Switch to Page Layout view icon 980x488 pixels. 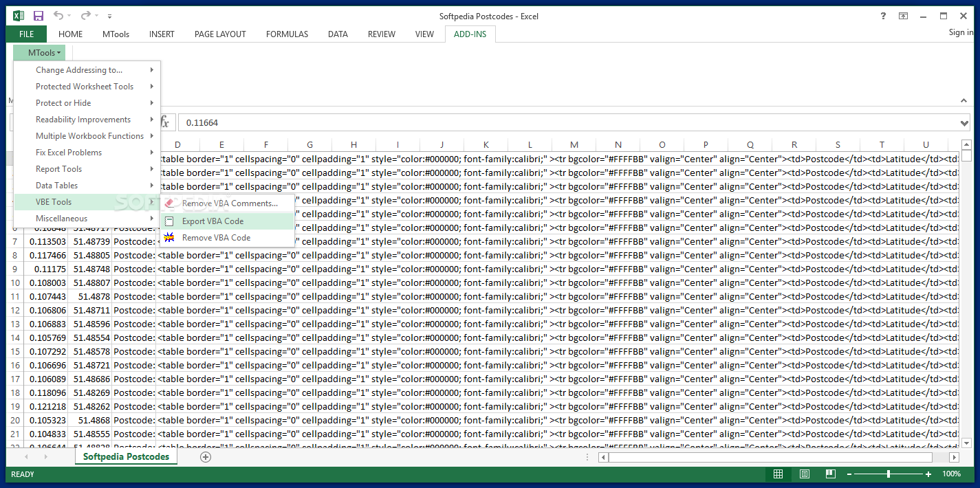[804, 474]
